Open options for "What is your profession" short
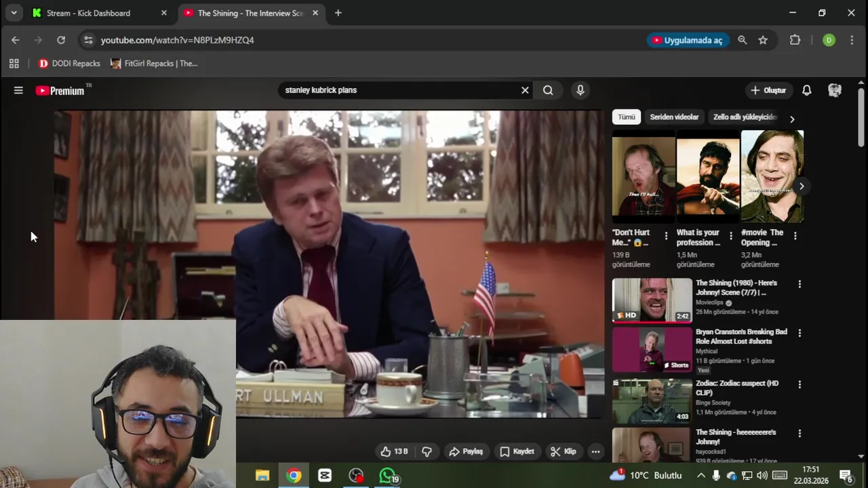This screenshot has height=488, width=868. click(730, 236)
